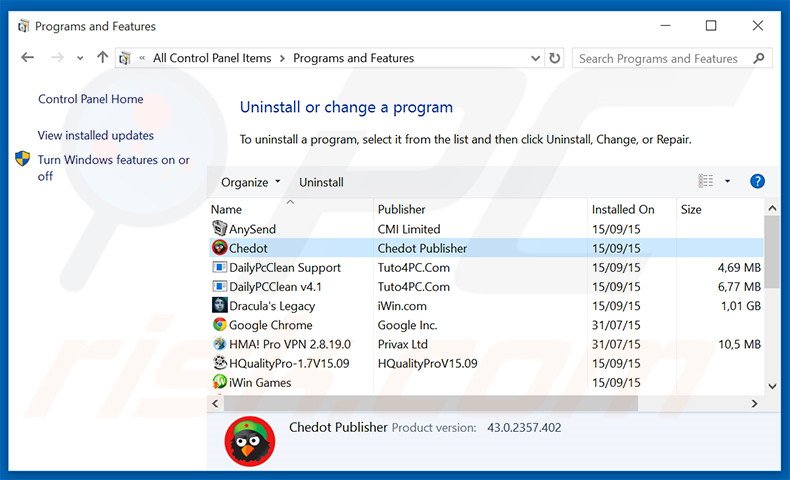Click the scroll down arrow of list
The height and width of the screenshot is (480, 790).
pos(772,386)
